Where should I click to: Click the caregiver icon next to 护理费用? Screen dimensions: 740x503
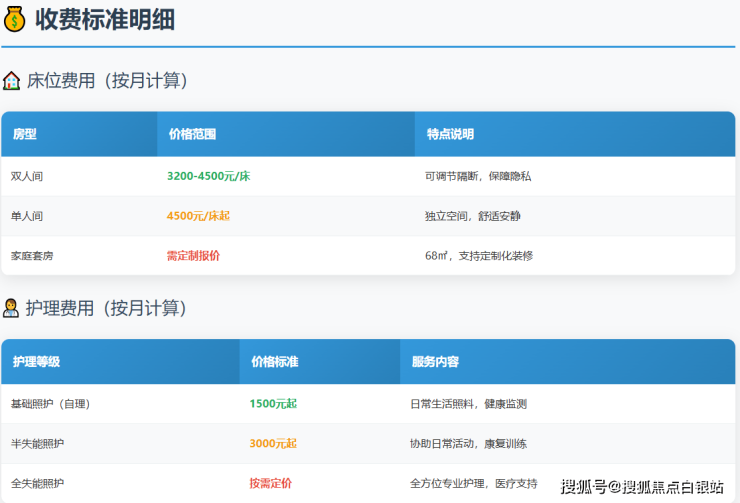tap(12, 308)
